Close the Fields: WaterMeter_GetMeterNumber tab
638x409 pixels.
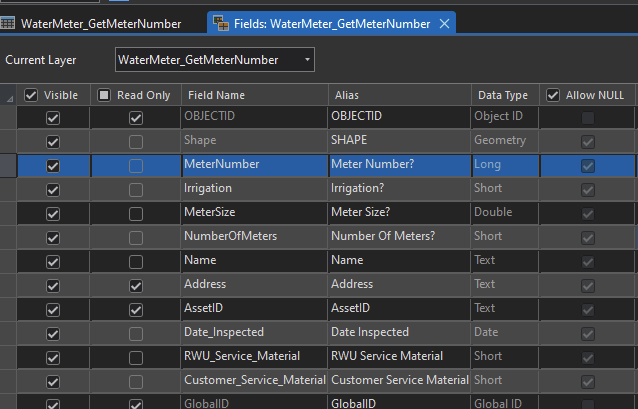pyautogui.click(x=444, y=23)
